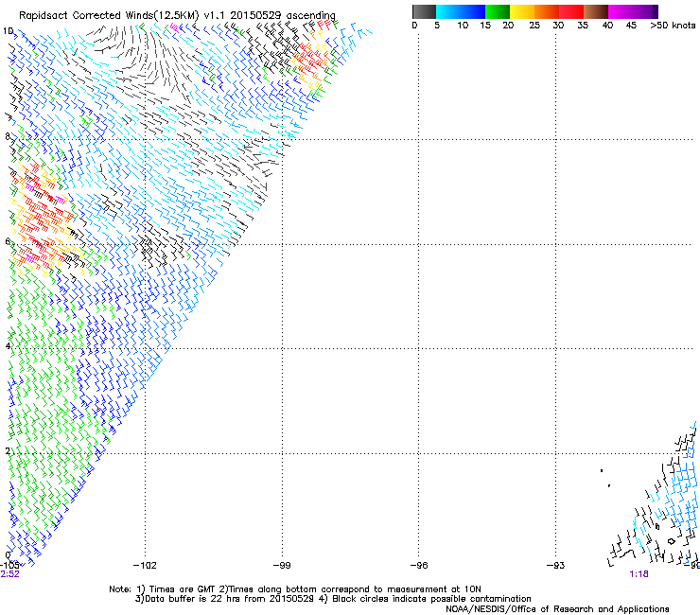Click the orange 25–30 knots color bar segment
Image resolution: width=700 pixels, height=615 pixels.
547,11
